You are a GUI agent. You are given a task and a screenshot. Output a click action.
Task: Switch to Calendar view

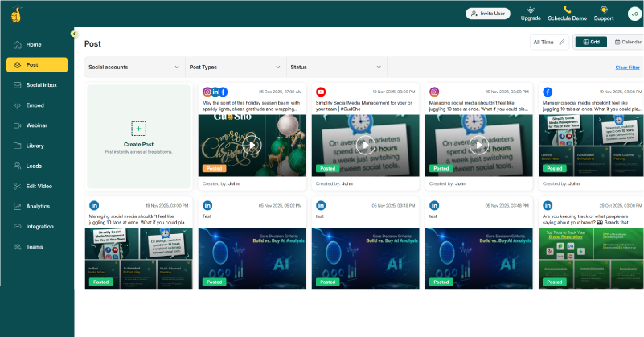coord(627,42)
